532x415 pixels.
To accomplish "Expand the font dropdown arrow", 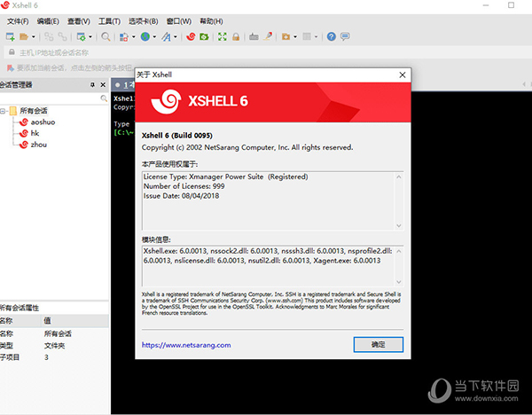I will [176, 36].
